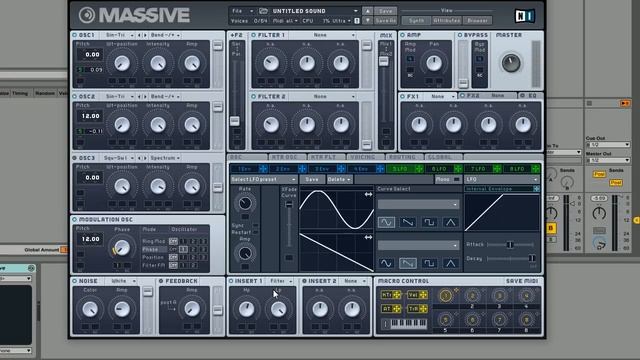This screenshot has width=640, height=360.
Task: Toggle OSC3 power button
Action: 75,158
